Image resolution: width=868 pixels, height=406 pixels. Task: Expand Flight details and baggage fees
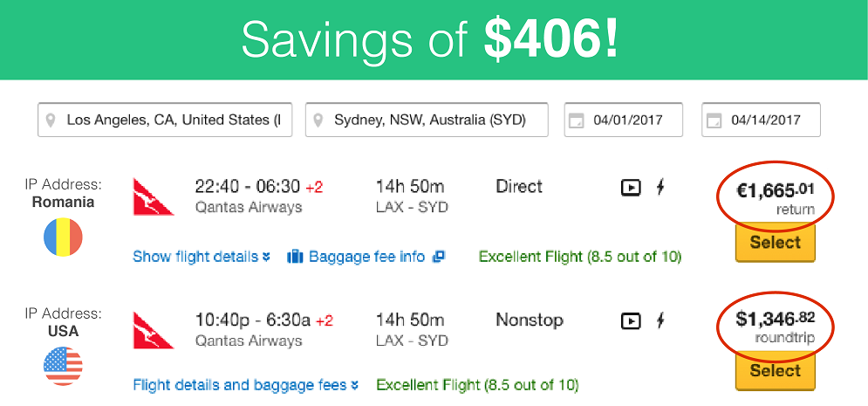pos(246,385)
